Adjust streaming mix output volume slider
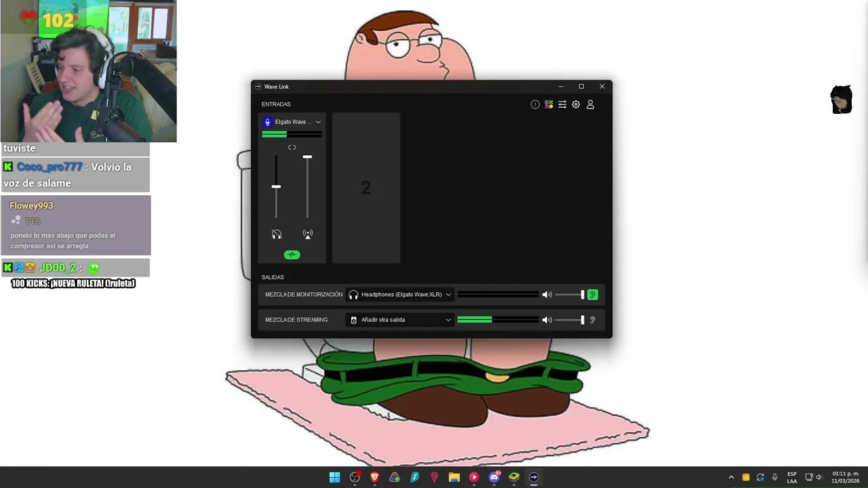Image resolution: width=868 pixels, height=488 pixels. [x=570, y=320]
